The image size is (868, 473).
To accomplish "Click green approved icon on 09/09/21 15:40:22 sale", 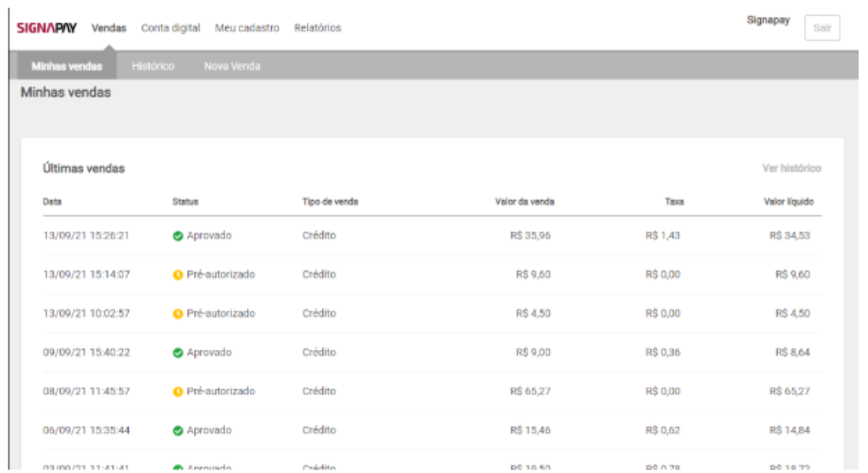I will click(177, 352).
